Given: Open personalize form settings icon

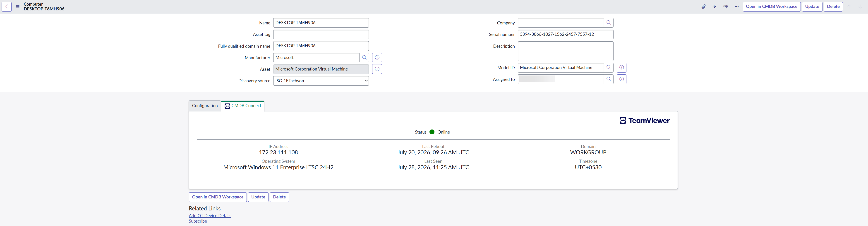Looking at the screenshot, I should click(725, 6).
